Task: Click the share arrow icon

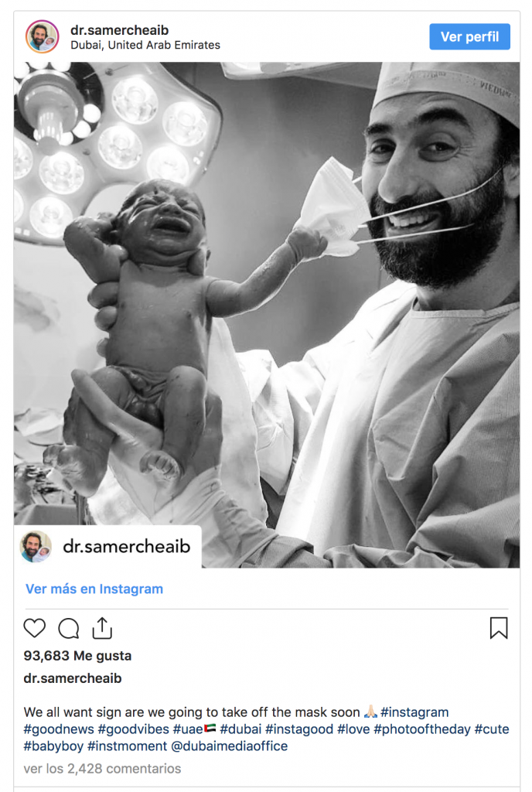Action: point(102,628)
